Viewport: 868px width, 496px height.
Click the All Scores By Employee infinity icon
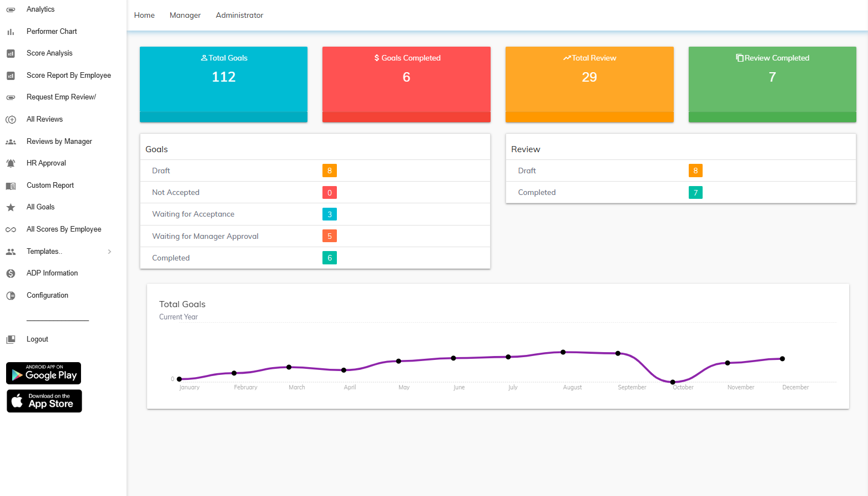tap(11, 229)
